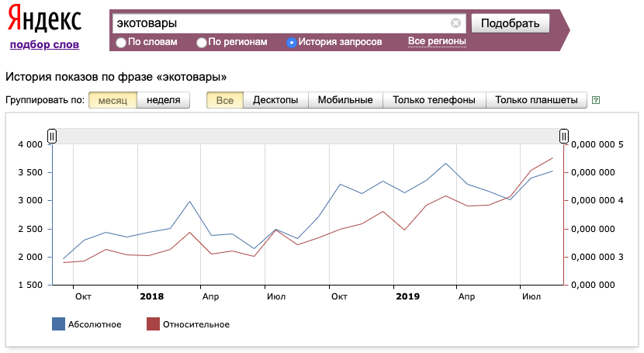Clear the search field with the X icon
The width and height of the screenshot is (644, 353).
point(455,23)
